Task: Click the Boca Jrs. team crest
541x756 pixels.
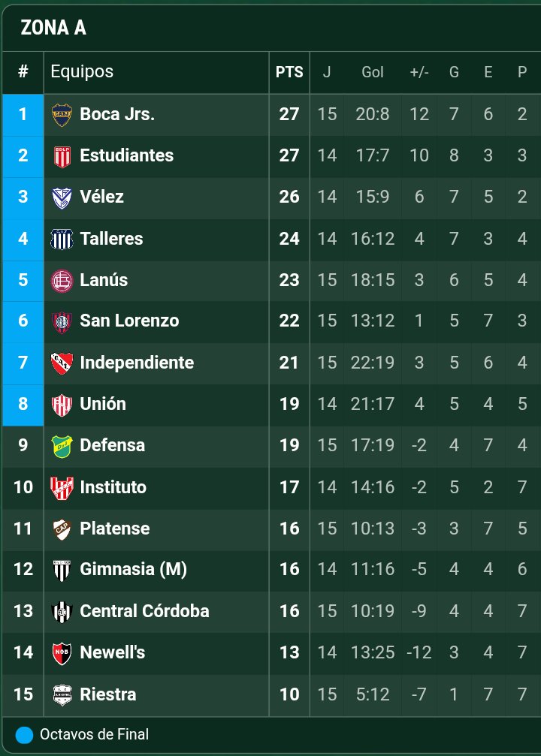Action: click(61, 115)
